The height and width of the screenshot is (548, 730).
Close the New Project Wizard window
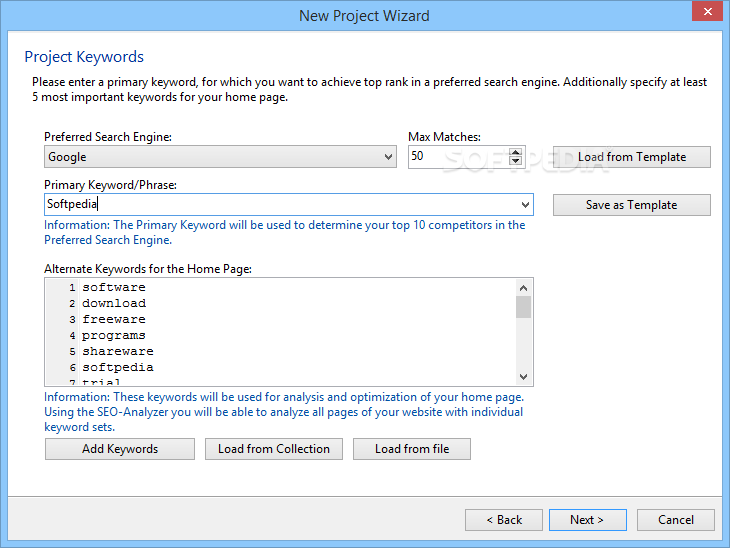pos(708,11)
